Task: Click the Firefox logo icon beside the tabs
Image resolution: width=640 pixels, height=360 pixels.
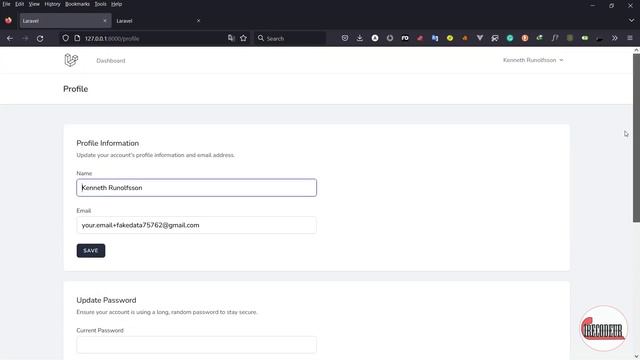Action: tap(8, 20)
